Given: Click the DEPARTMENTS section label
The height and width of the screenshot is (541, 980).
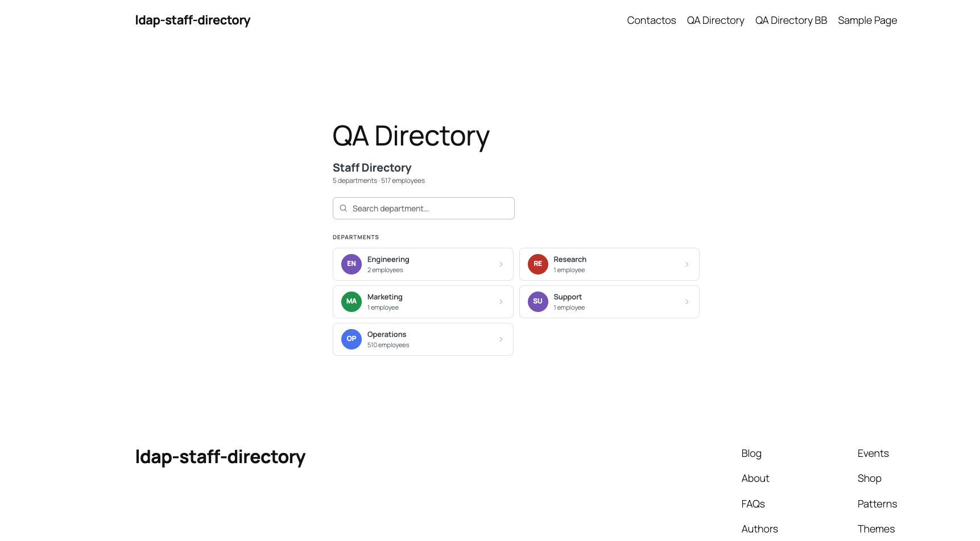Looking at the screenshot, I should pyautogui.click(x=355, y=238).
